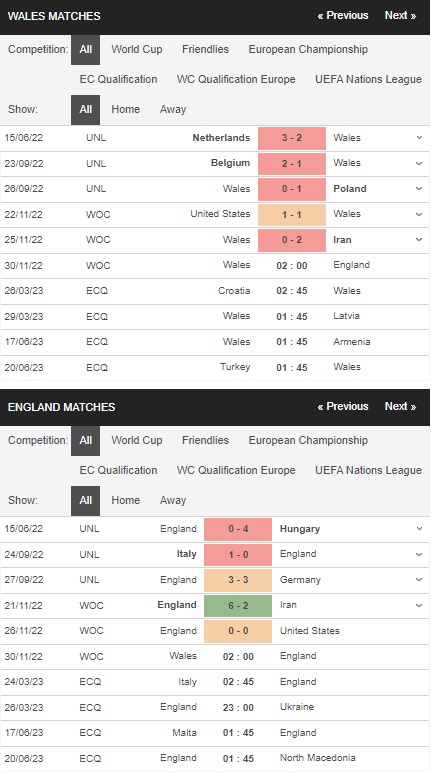The image size is (431, 775).
Task: Select Away filter in Wales matches
Action: click(x=173, y=109)
